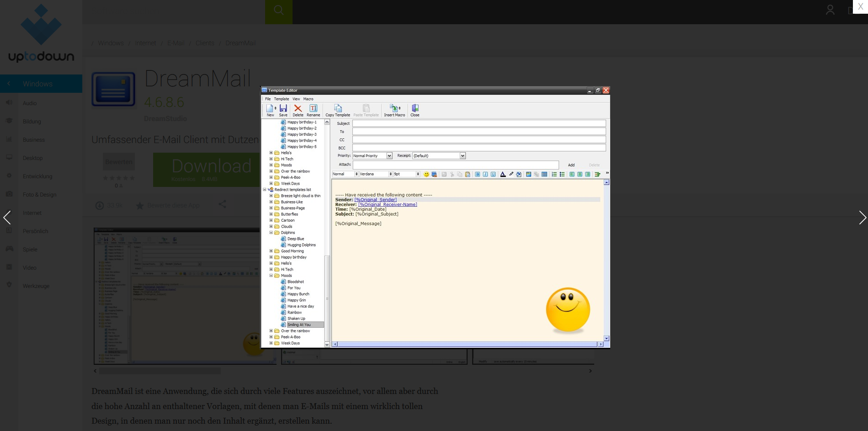The image size is (868, 431).
Task: Collapse the Redirect templates list node
Action: 265,190
